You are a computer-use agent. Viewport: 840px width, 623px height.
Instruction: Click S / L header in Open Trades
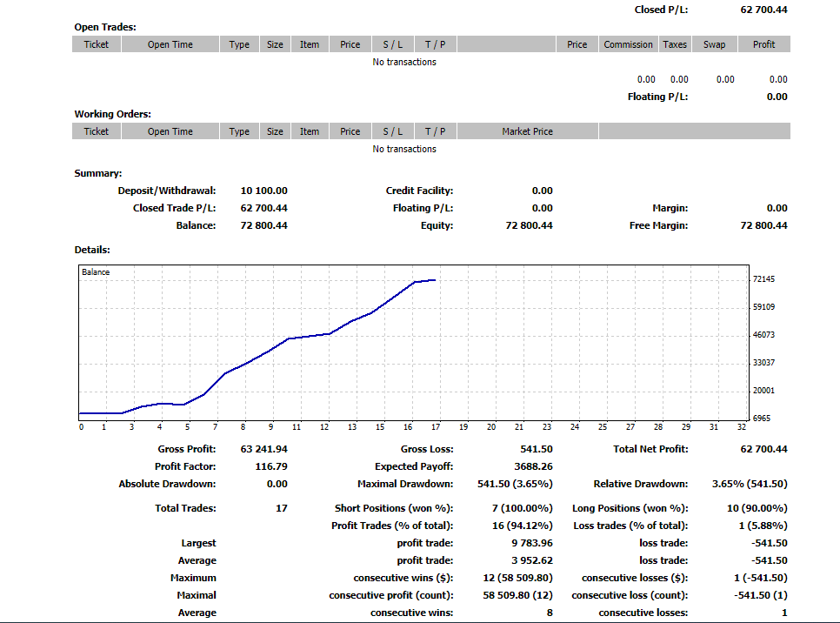point(393,44)
